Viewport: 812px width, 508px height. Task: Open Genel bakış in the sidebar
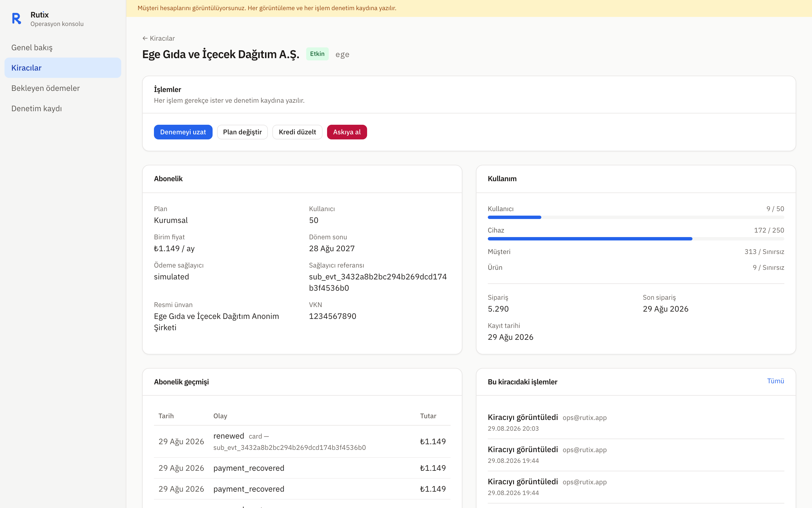coord(63,47)
